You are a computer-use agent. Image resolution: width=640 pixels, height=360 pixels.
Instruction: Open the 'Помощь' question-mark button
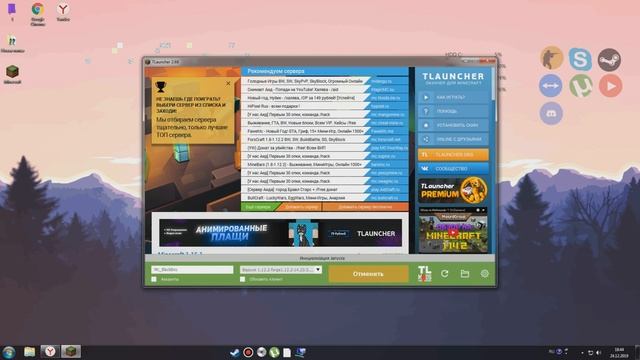pyautogui.click(x=453, y=111)
